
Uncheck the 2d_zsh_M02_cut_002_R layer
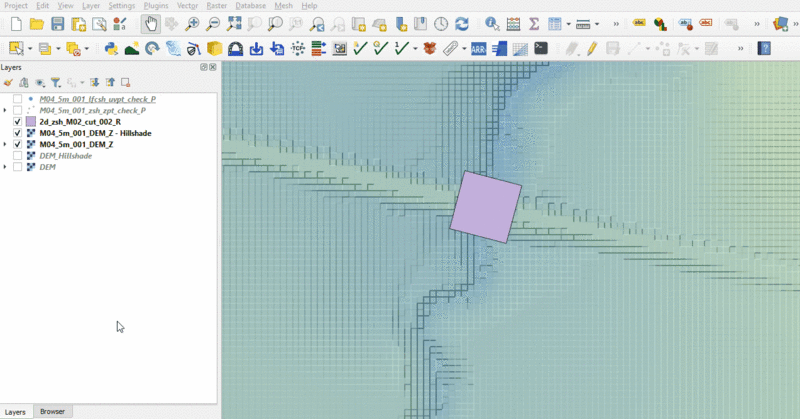coord(18,121)
